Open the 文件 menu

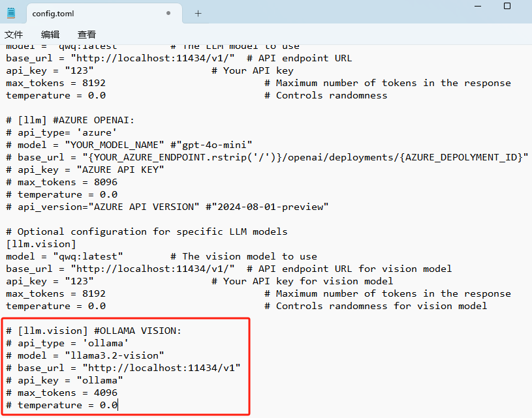14,35
